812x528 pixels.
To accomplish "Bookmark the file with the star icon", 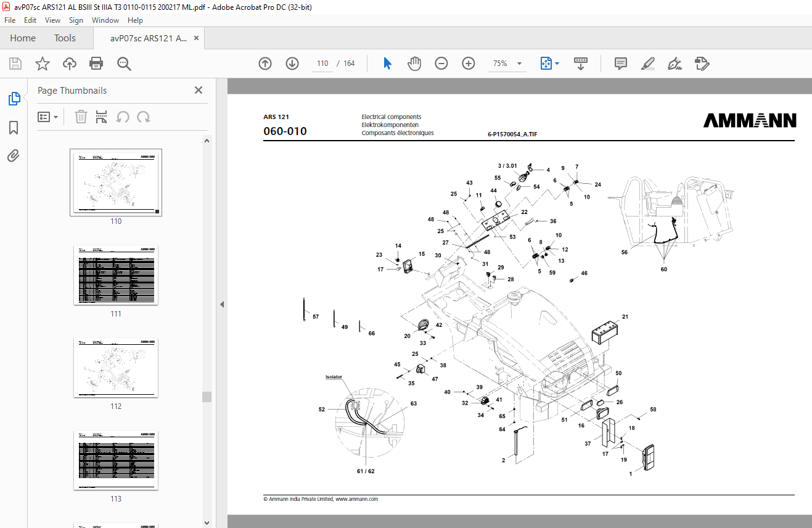I will tap(43, 64).
